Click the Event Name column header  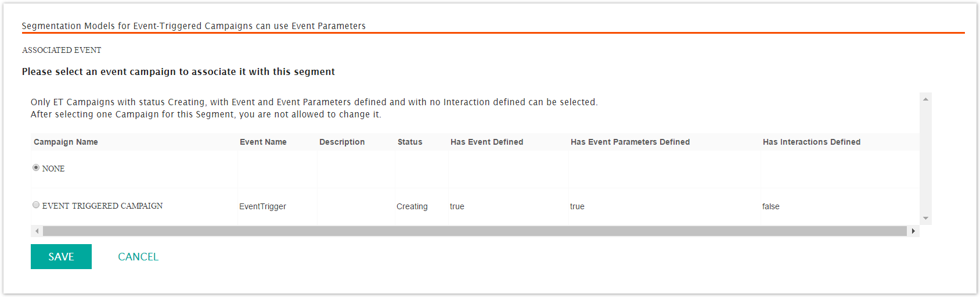263,142
